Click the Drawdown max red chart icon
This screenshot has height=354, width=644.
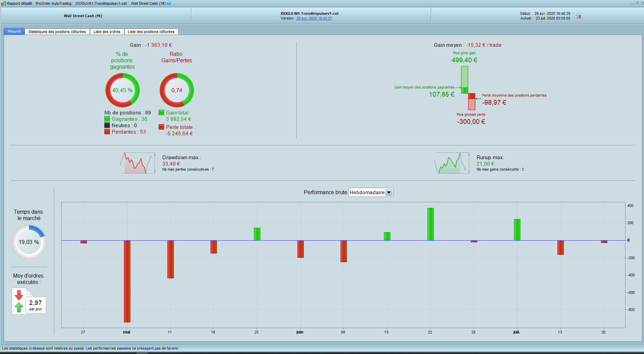(x=138, y=163)
